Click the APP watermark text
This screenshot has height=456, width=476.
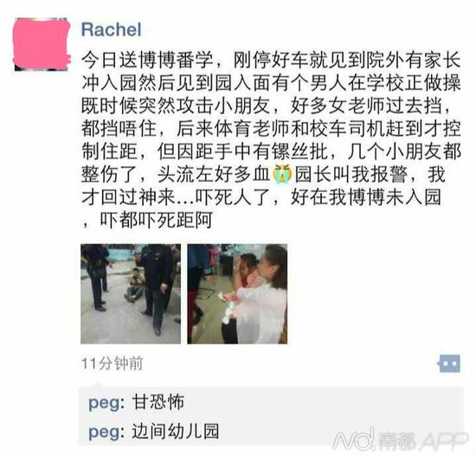tap(442, 440)
